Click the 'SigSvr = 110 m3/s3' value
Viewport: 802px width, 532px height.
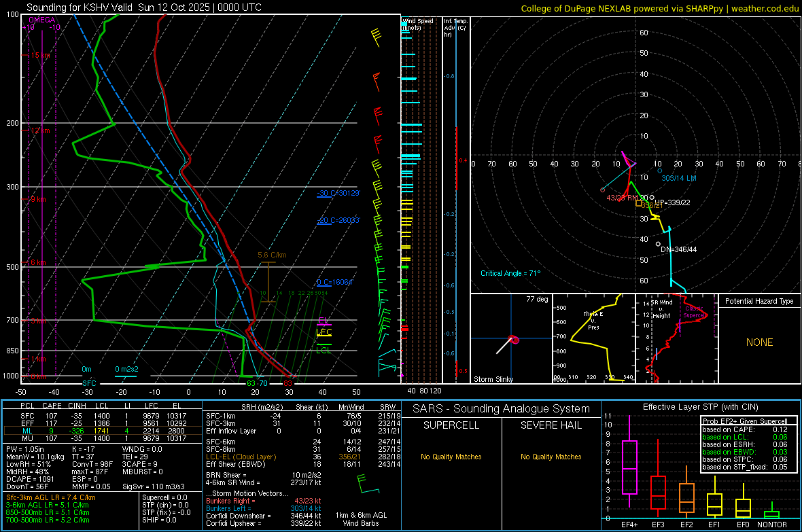click(154, 486)
